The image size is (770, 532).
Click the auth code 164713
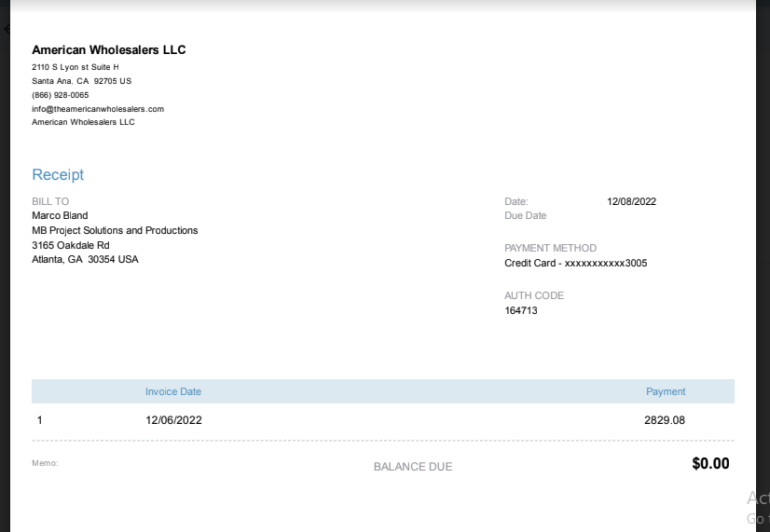coord(521,310)
